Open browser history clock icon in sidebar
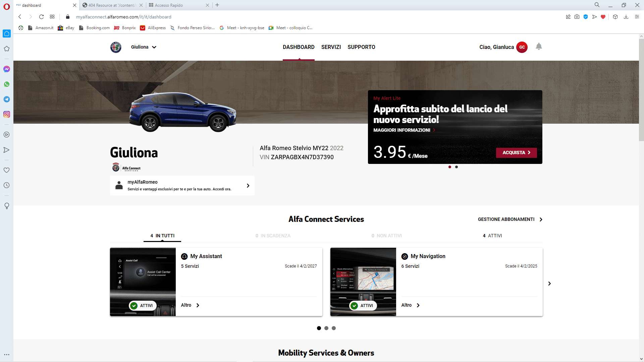 point(6,185)
